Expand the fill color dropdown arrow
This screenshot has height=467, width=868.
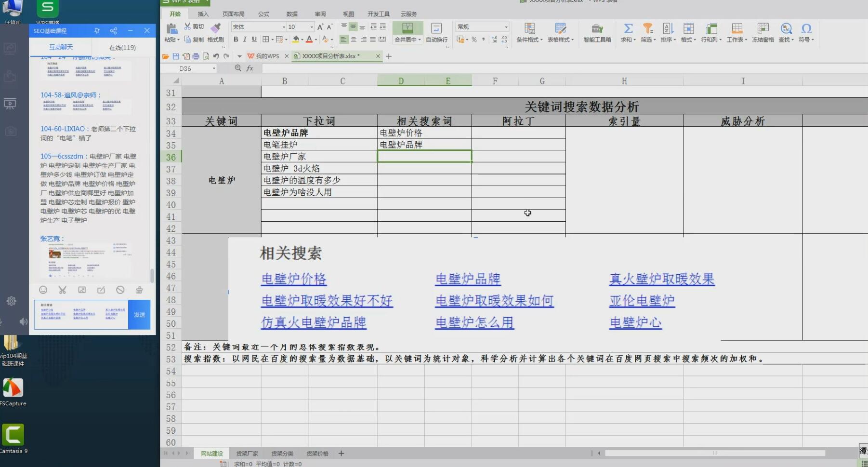coord(302,40)
